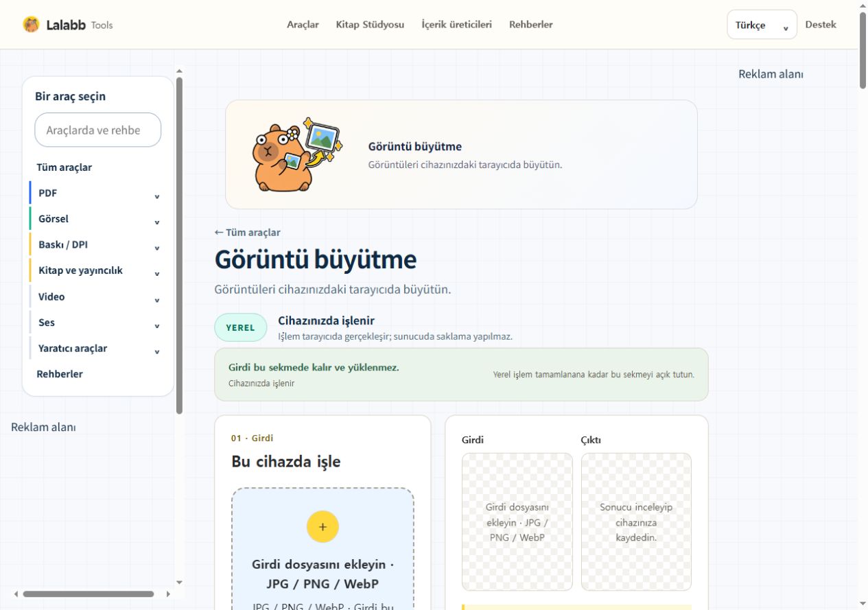Click the Girdi preview placeholder
This screenshot has width=868, height=610.
pos(517,521)
